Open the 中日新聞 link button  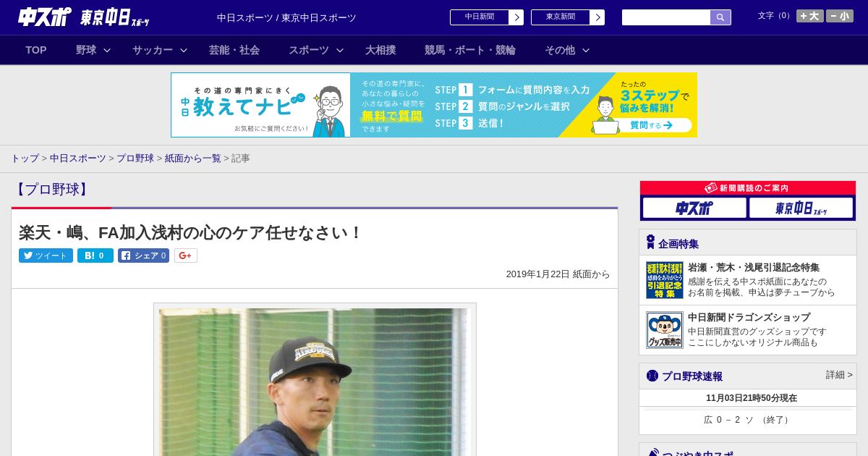480,17
